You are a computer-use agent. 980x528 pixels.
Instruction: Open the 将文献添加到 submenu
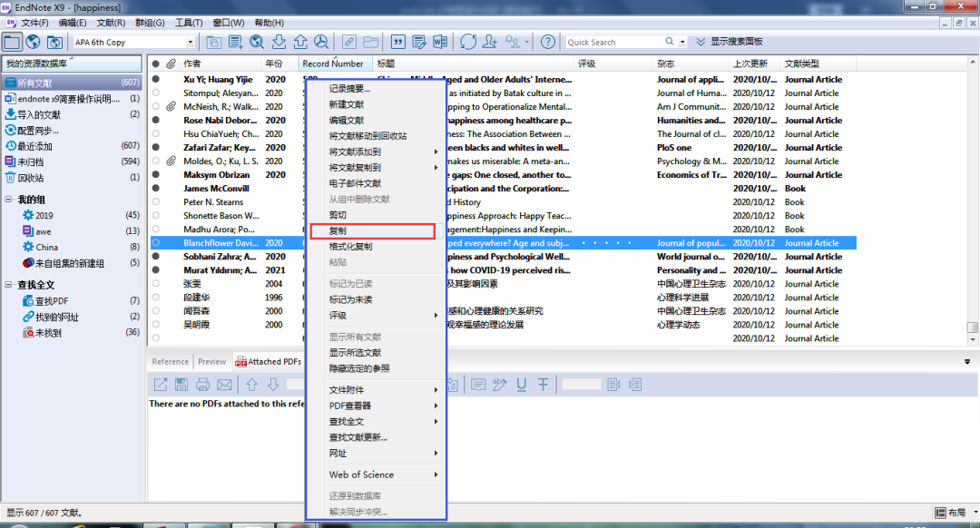[377, 152]
